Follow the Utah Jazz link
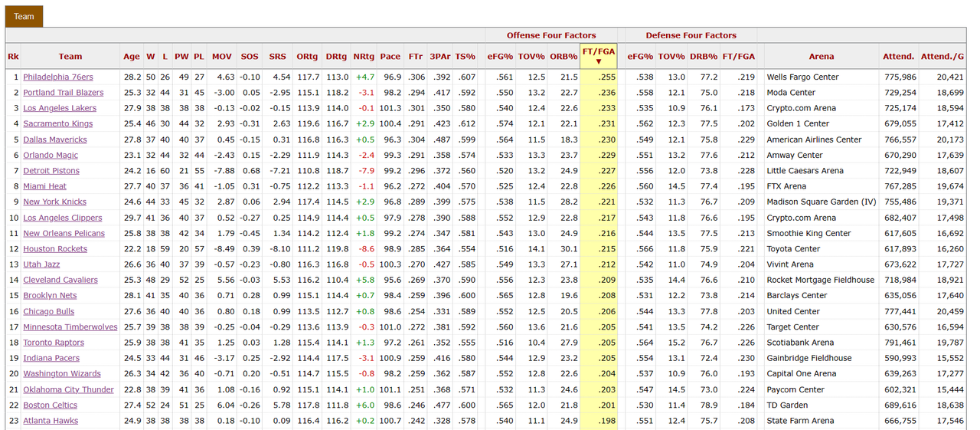The image size is (980, 430). point(42,264)
